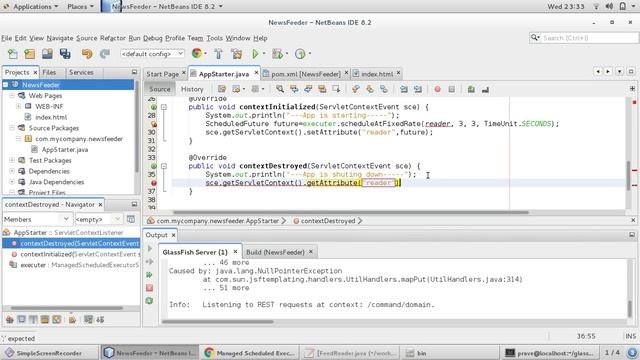Click the Find Selection magnifier icon in editor toolbar
This screenshot has width=640, height=360.
coord(280,89)
